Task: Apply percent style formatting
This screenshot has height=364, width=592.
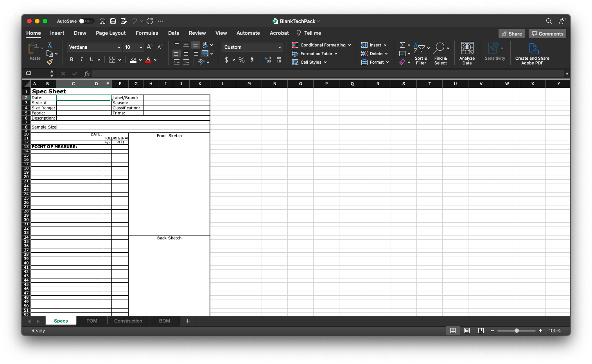Action: pyautogui.click(x=242, y=60)
